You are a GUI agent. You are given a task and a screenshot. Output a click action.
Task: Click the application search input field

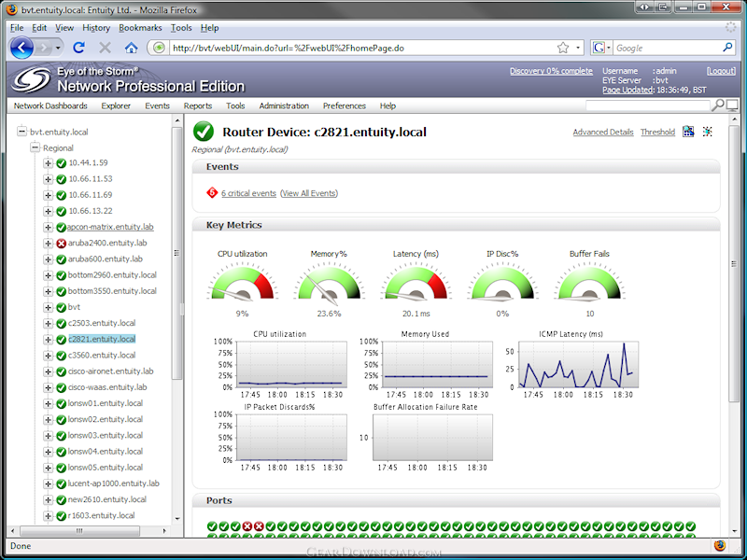pos(648,105)
